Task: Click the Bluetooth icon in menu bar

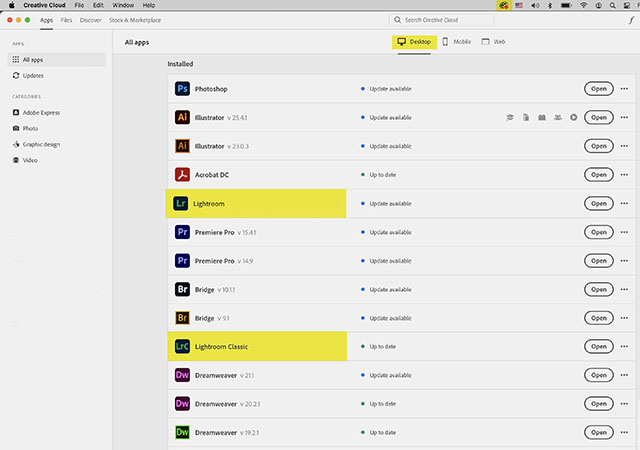Action: point(550,5)
